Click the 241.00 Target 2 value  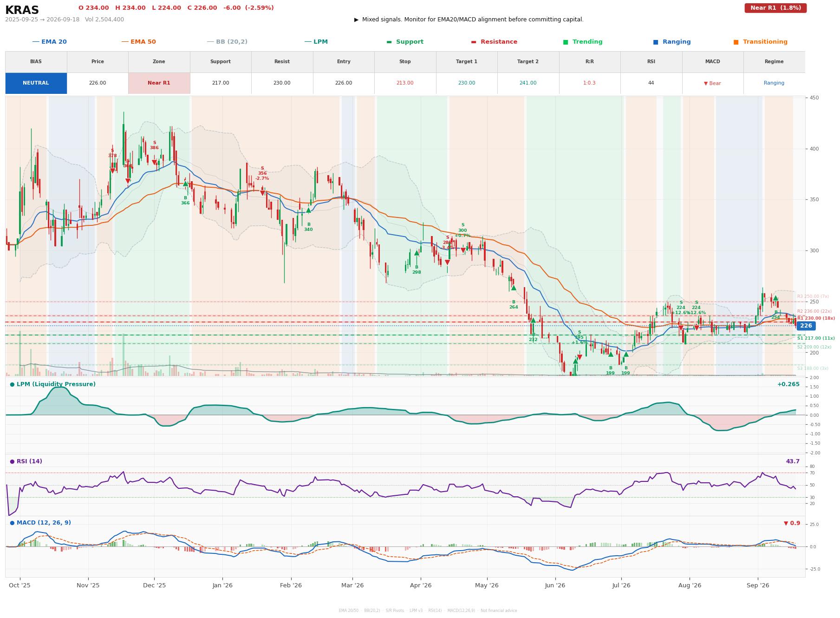528,83
